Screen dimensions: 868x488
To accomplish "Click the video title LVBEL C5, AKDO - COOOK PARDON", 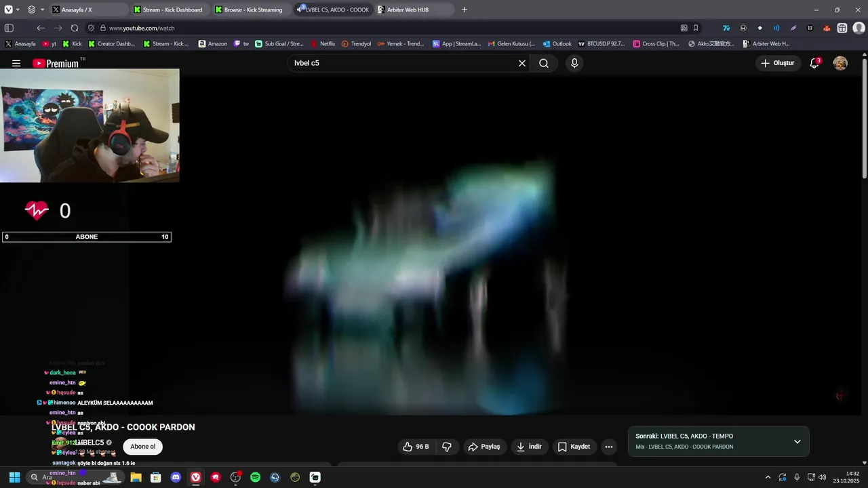I will point(123,427).
